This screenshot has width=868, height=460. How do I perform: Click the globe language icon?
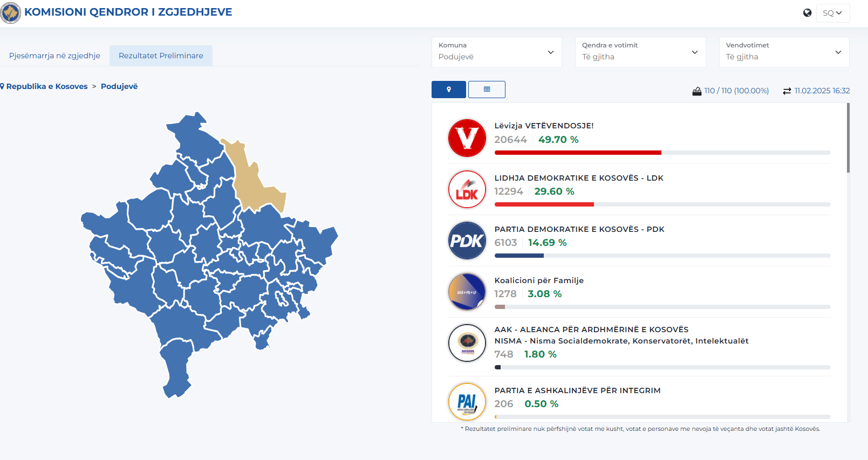[x=807, y=13]
